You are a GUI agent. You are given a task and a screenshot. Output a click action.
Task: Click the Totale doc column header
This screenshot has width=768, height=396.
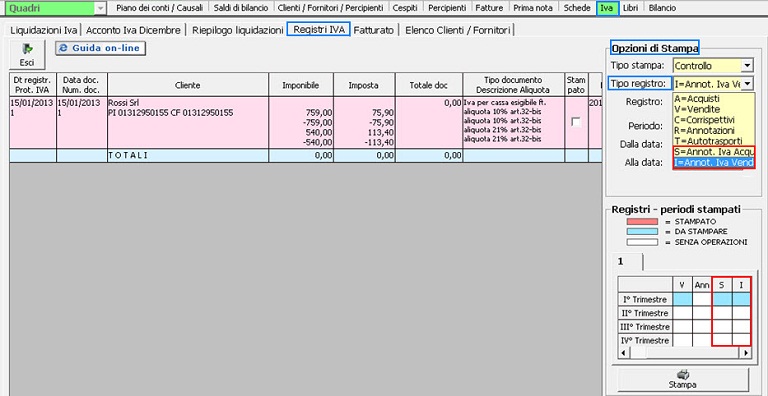coord(429,85)
